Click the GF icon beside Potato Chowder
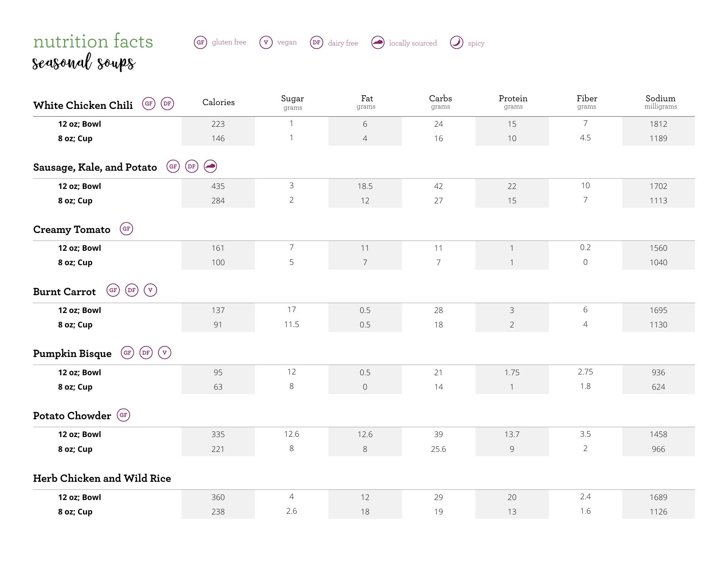The width and height of the screenshot is (728, 563). (x=123, y=415)
